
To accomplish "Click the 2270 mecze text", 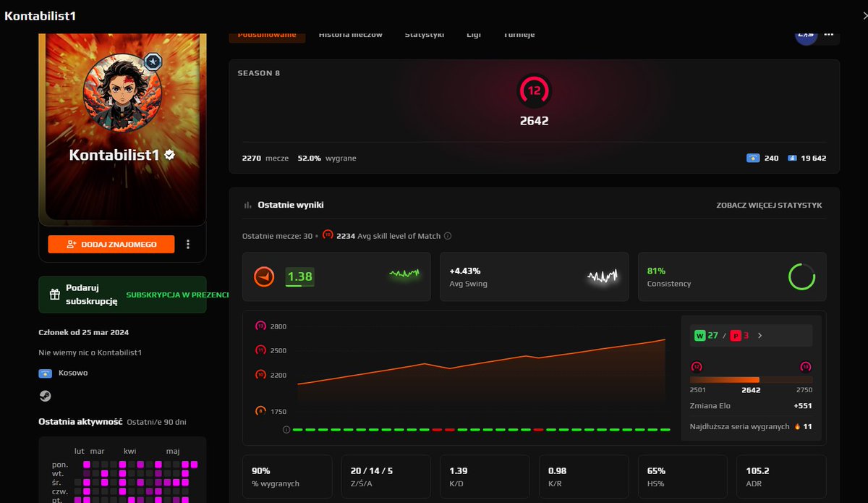I will (x=265, y=158).
